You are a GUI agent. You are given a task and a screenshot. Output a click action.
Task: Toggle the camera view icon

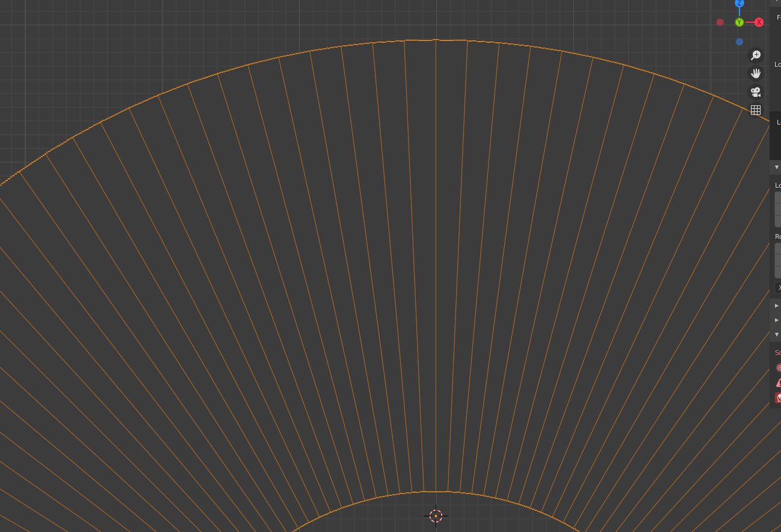756,92
